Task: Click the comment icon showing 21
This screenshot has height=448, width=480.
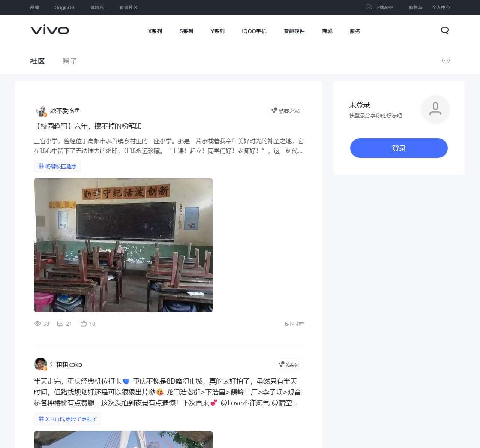Action: point(60,324)
